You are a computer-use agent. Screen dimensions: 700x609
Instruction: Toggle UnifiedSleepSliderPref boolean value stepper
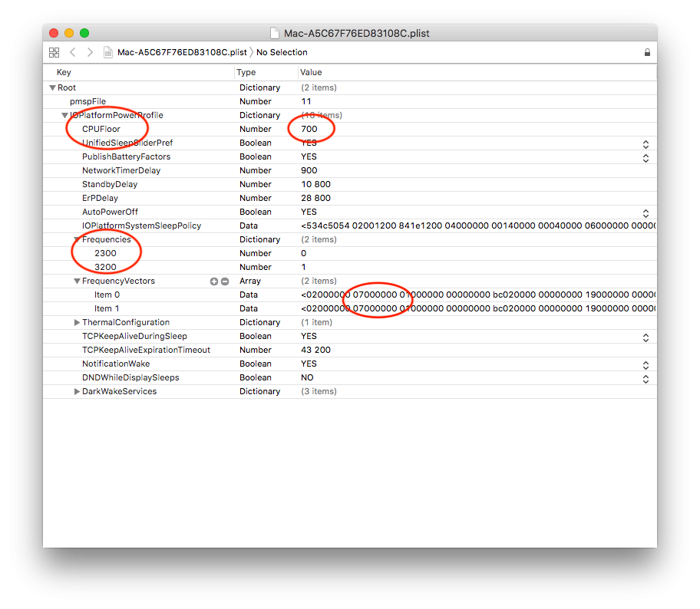pos(646,143)
